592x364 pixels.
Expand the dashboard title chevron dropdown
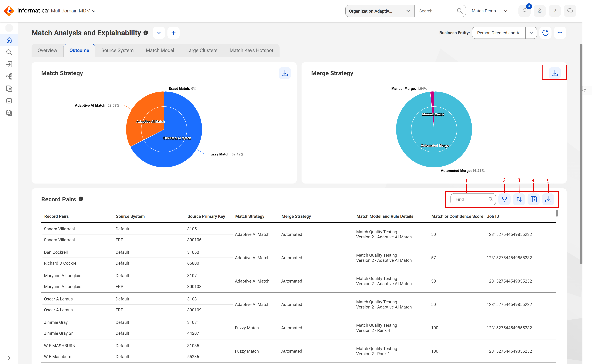(x=159, y=33)
